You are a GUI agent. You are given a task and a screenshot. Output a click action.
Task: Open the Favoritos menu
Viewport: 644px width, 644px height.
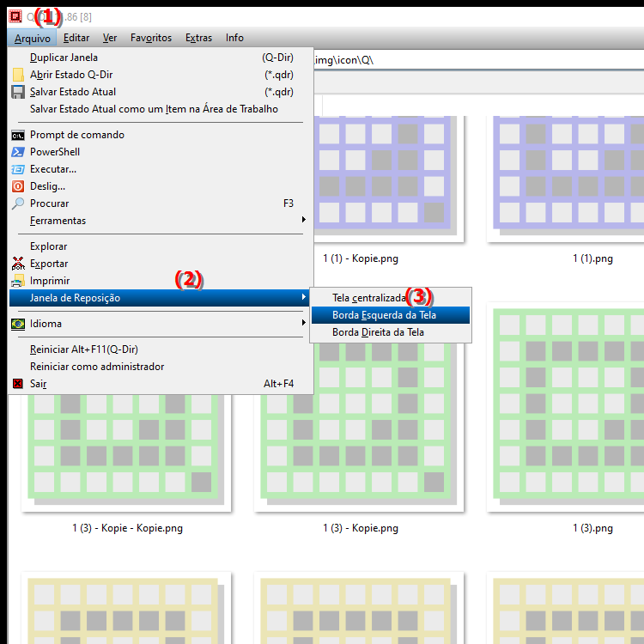point(150,38)
